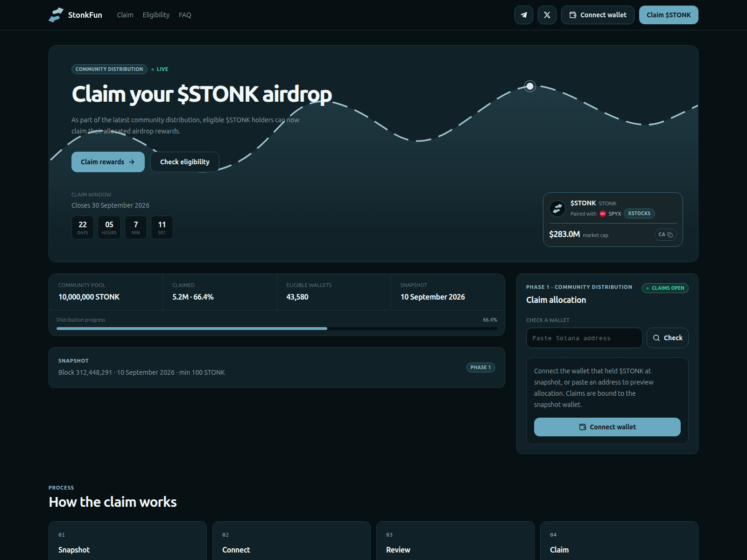Click the StonkFun logo icon
This screenshot has height=560, width=747.
tap(56, 15)
